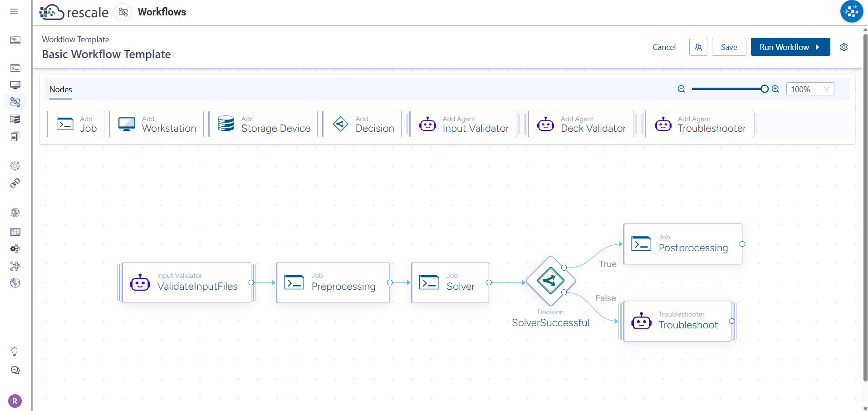Select the Solver job node
Image resolution: width=868 pixels, height=411 pixels.
[450, 282]
